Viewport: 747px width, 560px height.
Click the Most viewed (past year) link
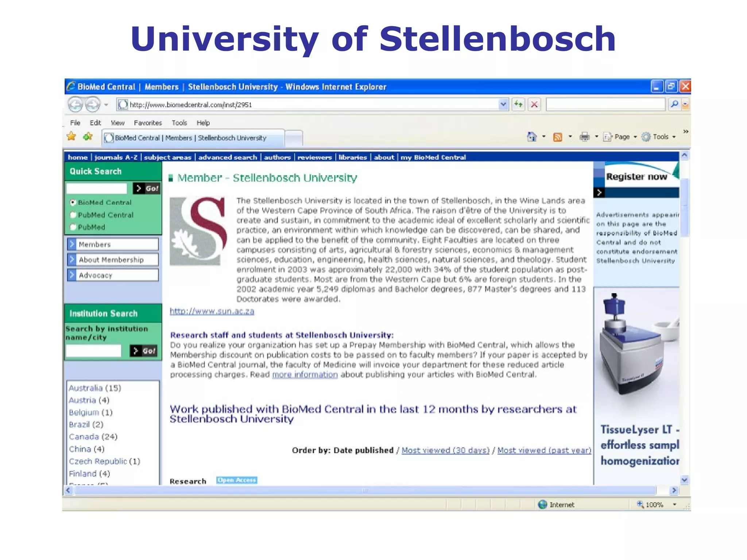tap(544, 450)
